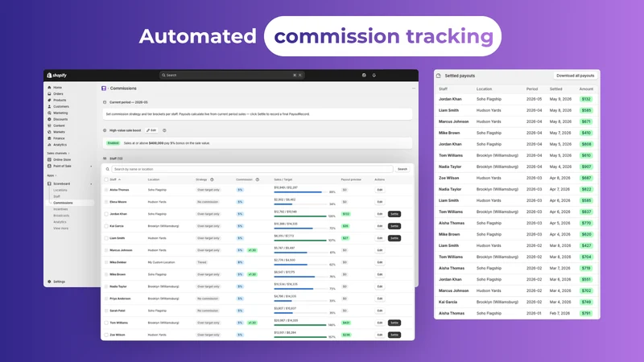
Task: Open Customers person icon in sidebar
Action: 49,106
